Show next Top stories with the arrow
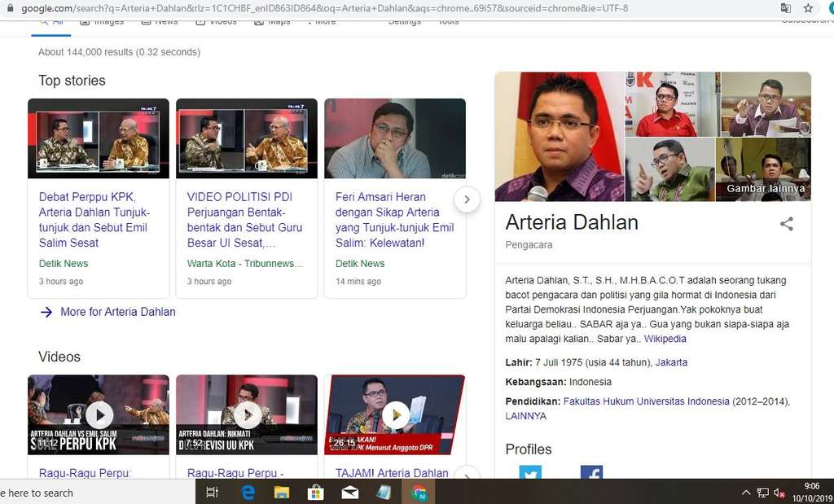This screenshot has height=504, width=834. (x=467, y=199)
